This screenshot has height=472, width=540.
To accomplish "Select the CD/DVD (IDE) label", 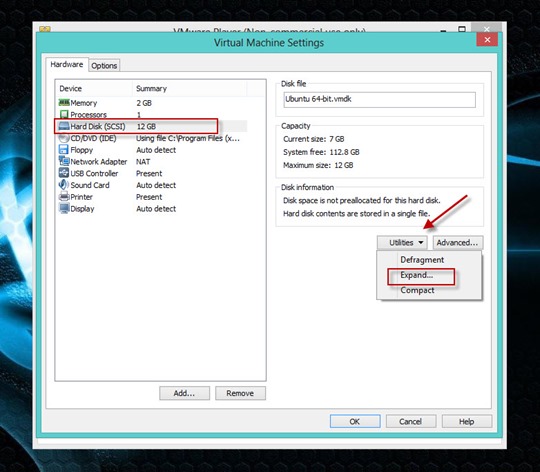I will (x=93, y=138).
